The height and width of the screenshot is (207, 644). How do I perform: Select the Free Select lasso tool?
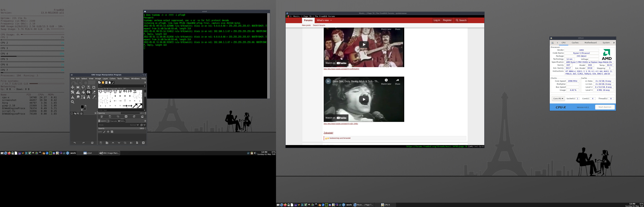pos(83,88)
